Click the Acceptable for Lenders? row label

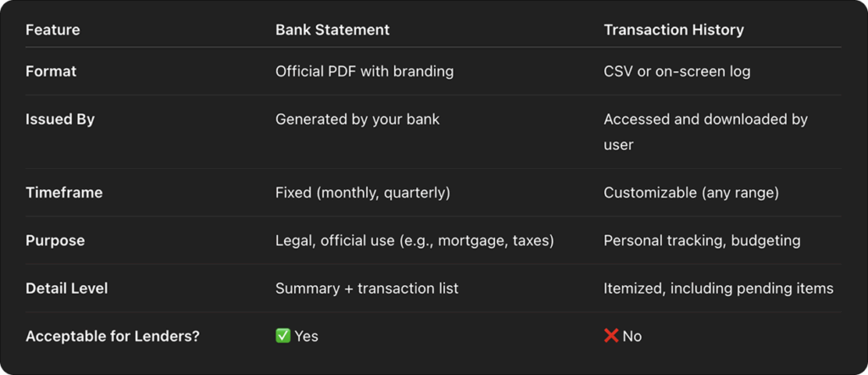click(x=113, y=336)
